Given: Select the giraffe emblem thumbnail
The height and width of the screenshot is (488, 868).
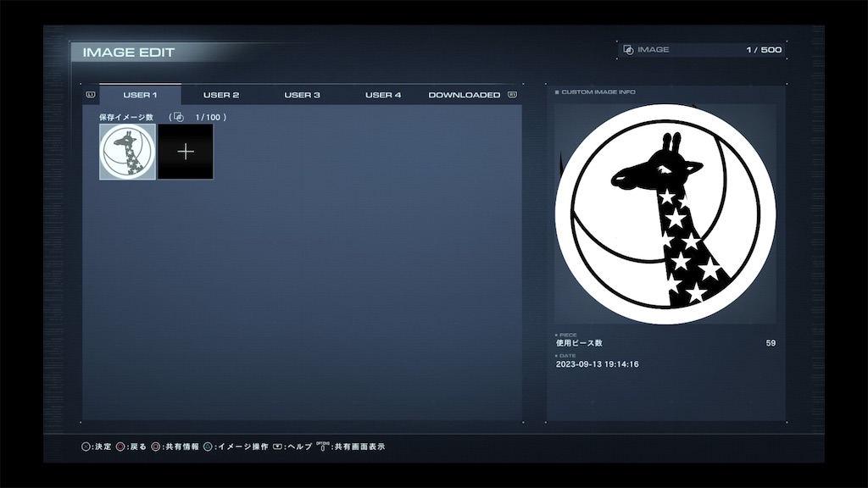Looking at the screenshot, I should 127,152.
